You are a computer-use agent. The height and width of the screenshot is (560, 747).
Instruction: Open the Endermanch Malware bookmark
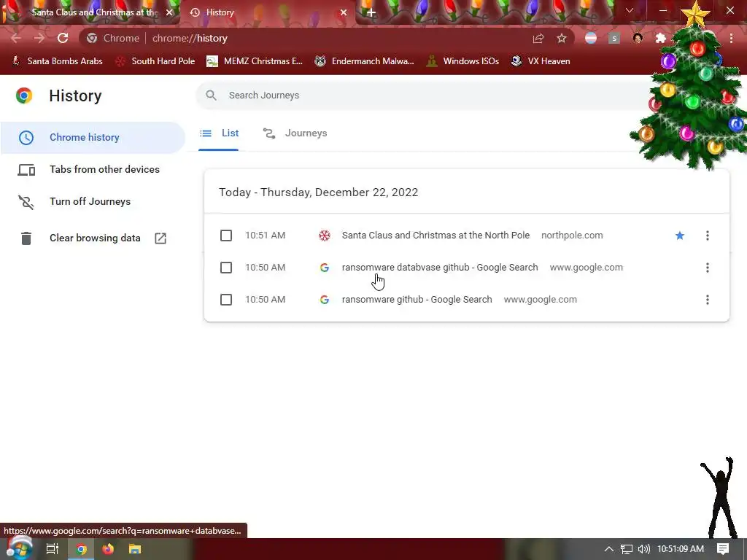pos(365,61)
